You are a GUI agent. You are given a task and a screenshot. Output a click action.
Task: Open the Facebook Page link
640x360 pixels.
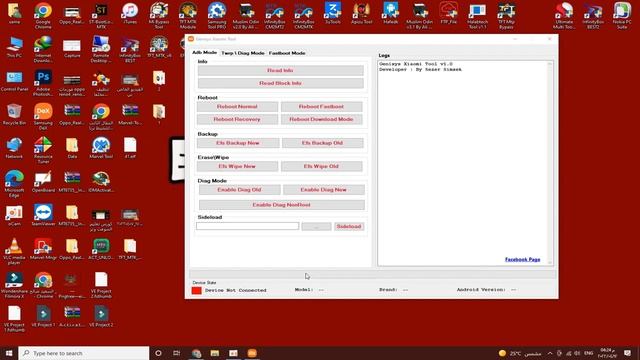(x=522, y=260)
